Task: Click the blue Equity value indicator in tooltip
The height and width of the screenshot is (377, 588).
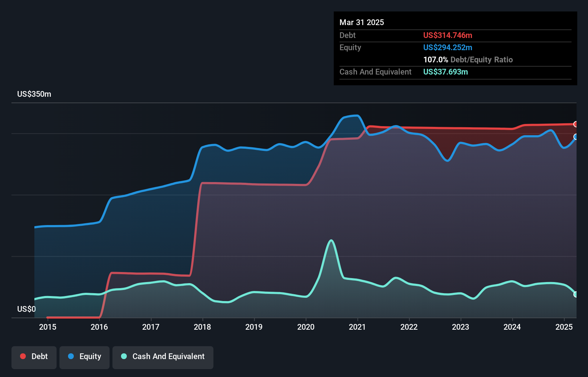Action: 448,47
